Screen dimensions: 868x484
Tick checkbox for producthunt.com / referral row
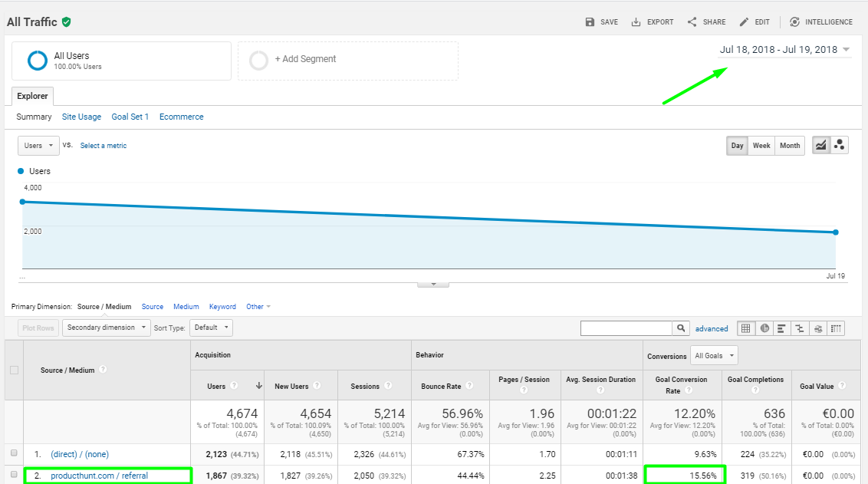coord(14,474)
